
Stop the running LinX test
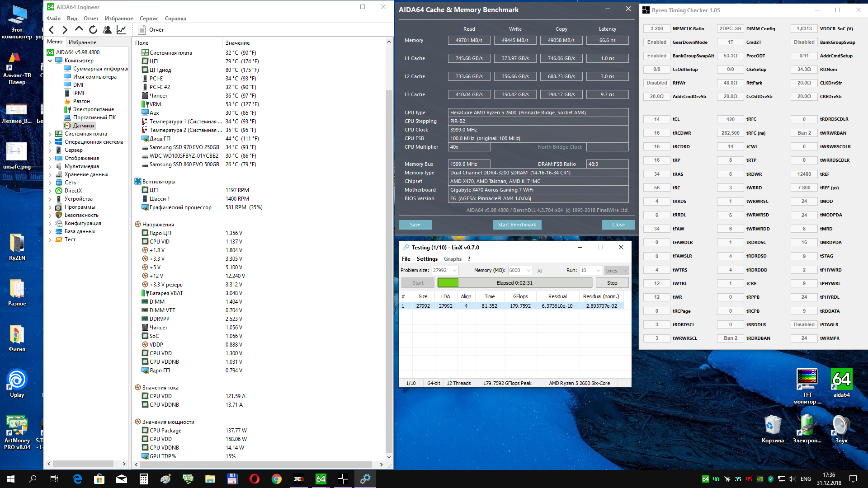click(612, 283)
